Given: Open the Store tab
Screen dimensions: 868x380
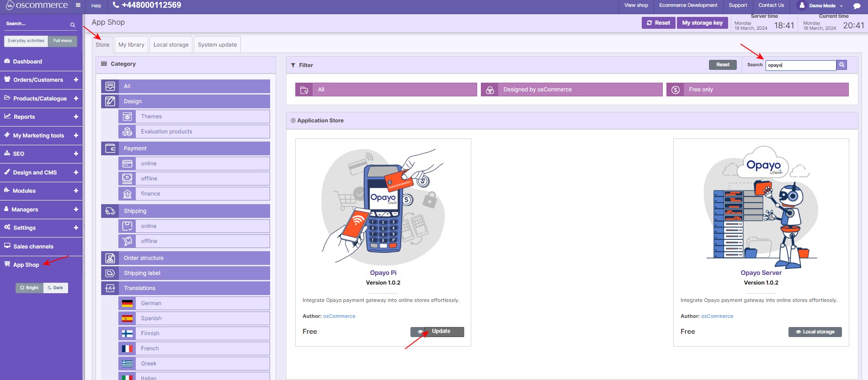Looking at the screenshot, I should [x=102, y=45].
